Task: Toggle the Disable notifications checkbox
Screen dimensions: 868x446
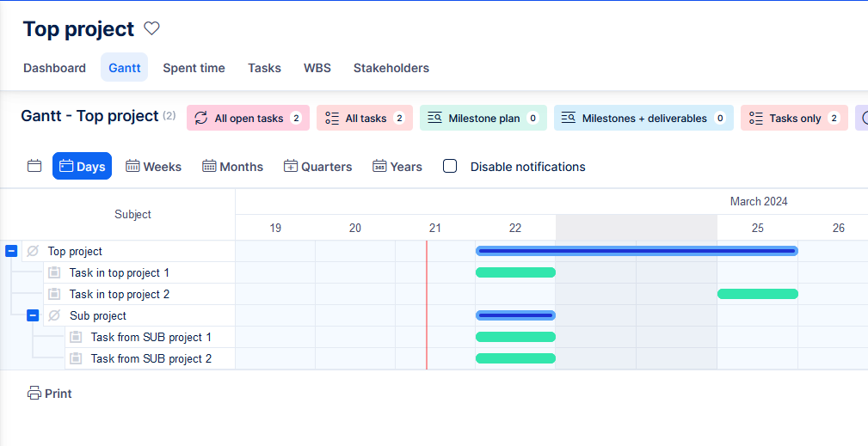Action: (450, 167)
